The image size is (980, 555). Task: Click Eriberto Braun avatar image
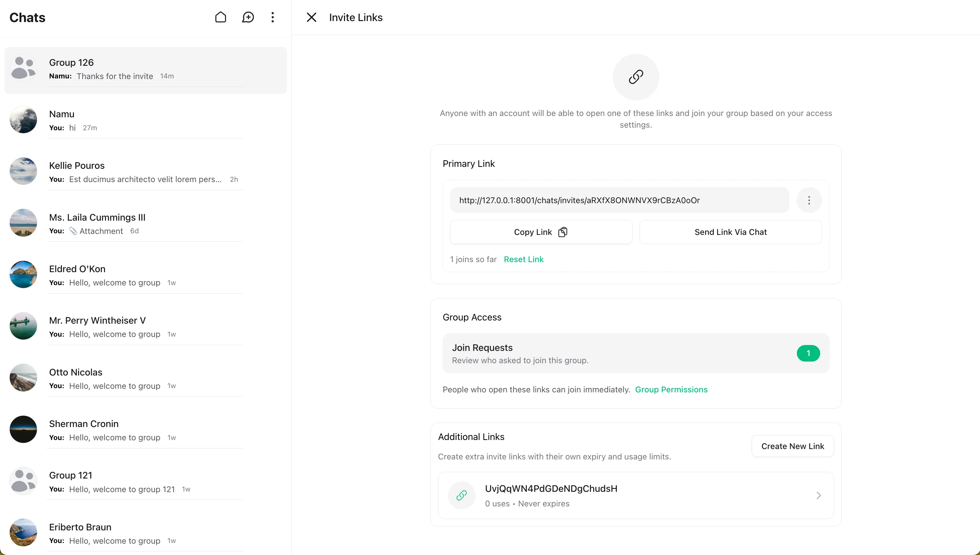click(x=23, y=532)
